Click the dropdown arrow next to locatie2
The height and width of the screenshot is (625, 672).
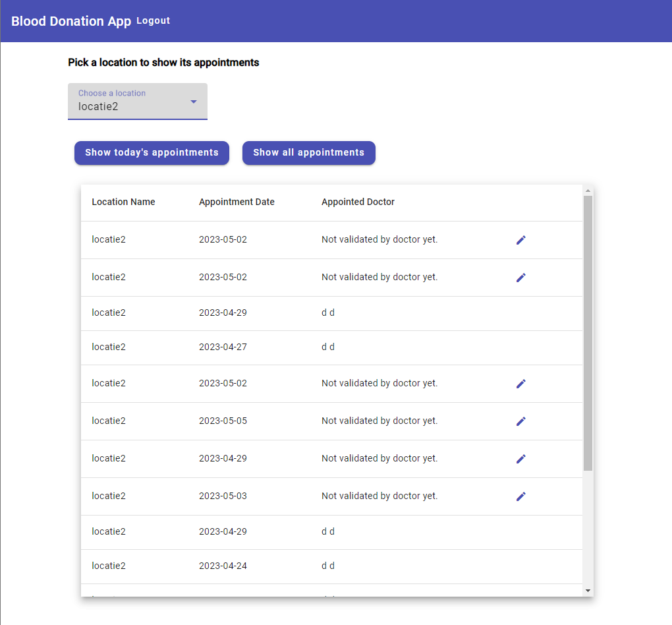(193, 102)
